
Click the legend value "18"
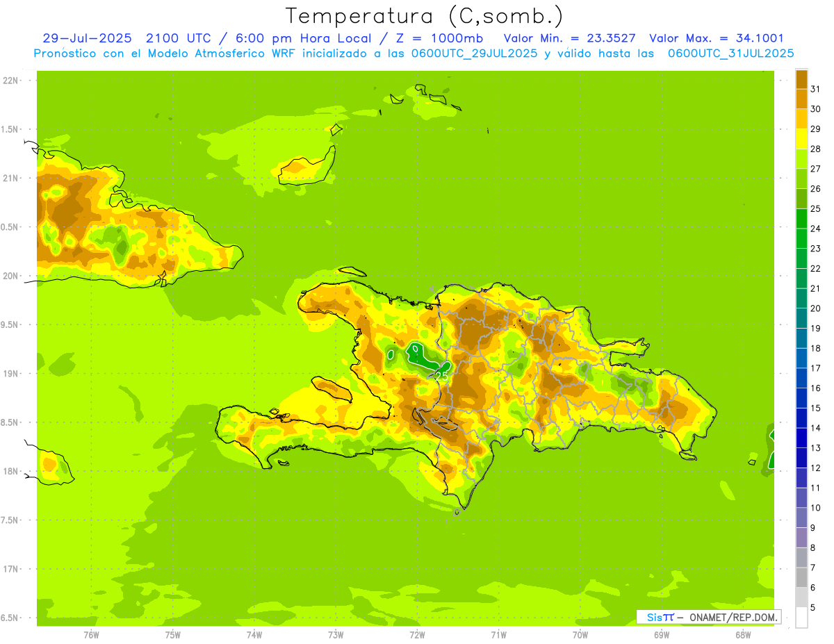tap(815, 349)
